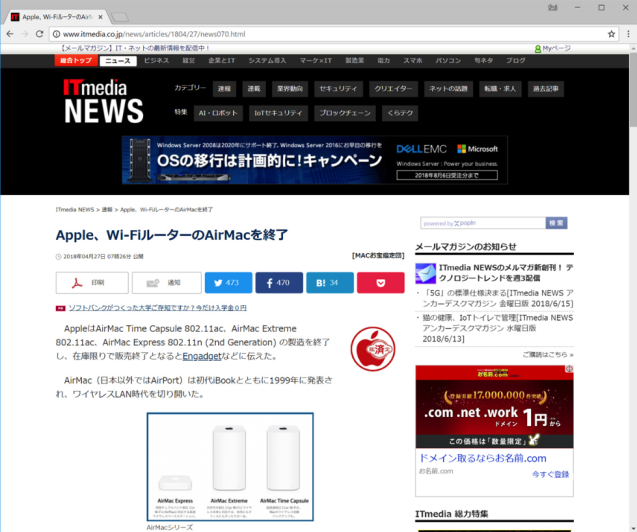Enlarge the AirMac series product image
This screenshot has height=532, width=637.
(x=230, y=467)
